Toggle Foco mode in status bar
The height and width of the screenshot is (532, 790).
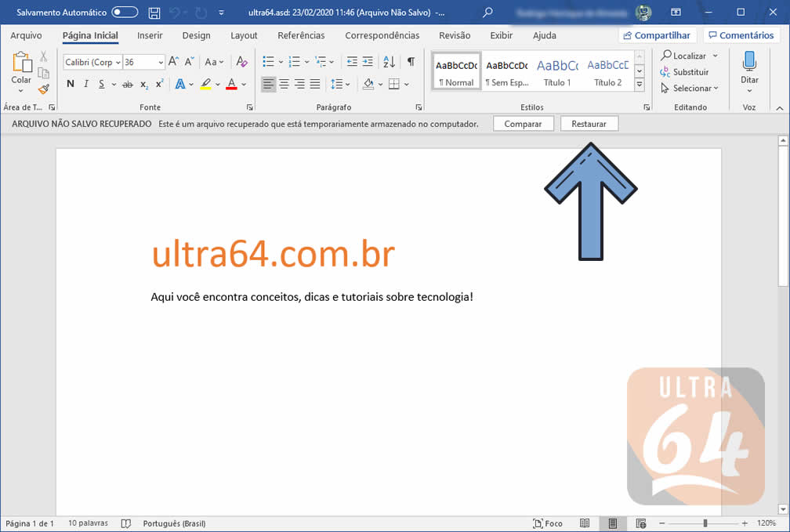pyautogui.click(x=547, y=523)
